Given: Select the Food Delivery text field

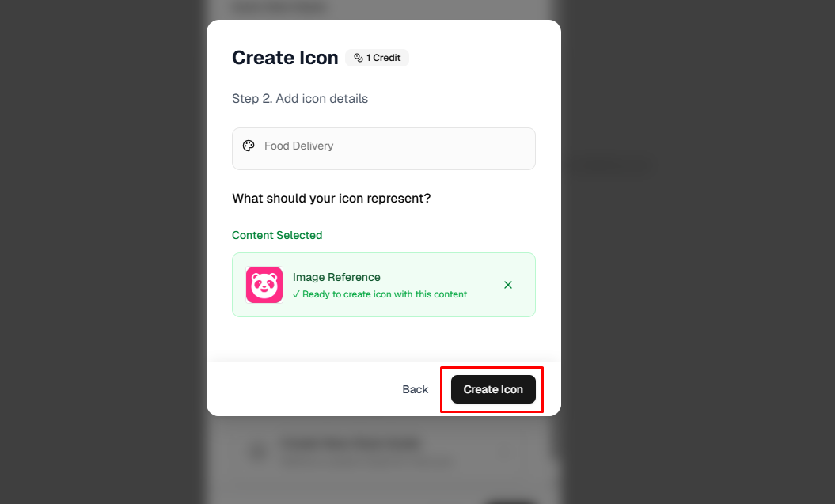Looking at the screenshot, I should tap(384, 149).
